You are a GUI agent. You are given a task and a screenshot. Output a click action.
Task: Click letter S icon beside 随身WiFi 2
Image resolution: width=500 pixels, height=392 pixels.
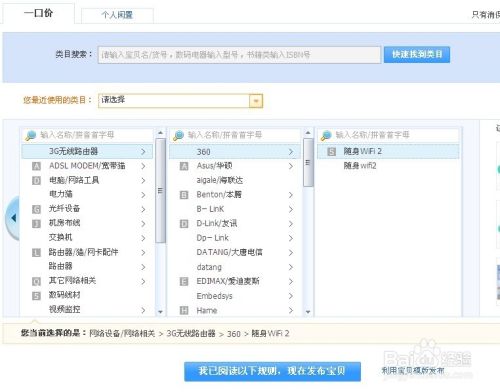[x=331, y=152]
